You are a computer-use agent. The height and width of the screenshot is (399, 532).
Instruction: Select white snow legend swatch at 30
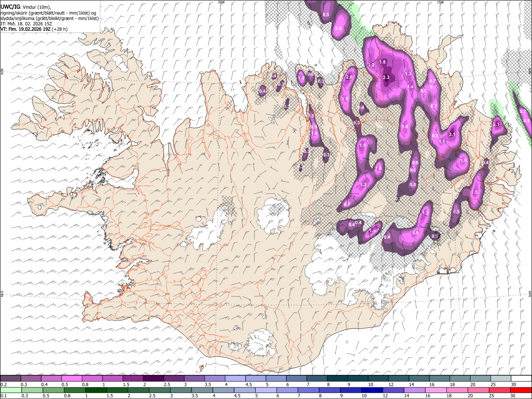[x=521, y=379]
